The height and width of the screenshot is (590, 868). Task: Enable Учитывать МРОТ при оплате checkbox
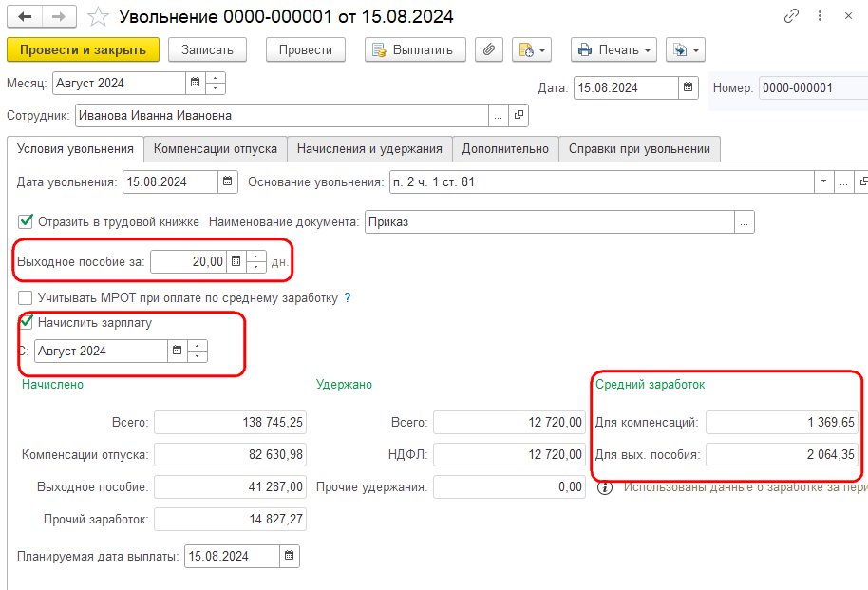pos(26,297)
